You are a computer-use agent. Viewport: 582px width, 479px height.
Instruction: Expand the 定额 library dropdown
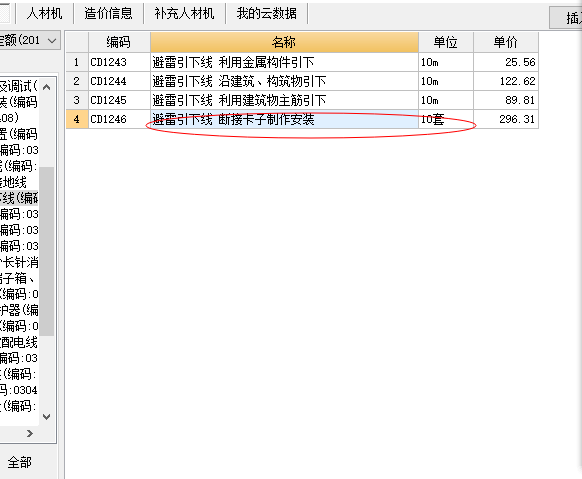[x=52, y=40]
